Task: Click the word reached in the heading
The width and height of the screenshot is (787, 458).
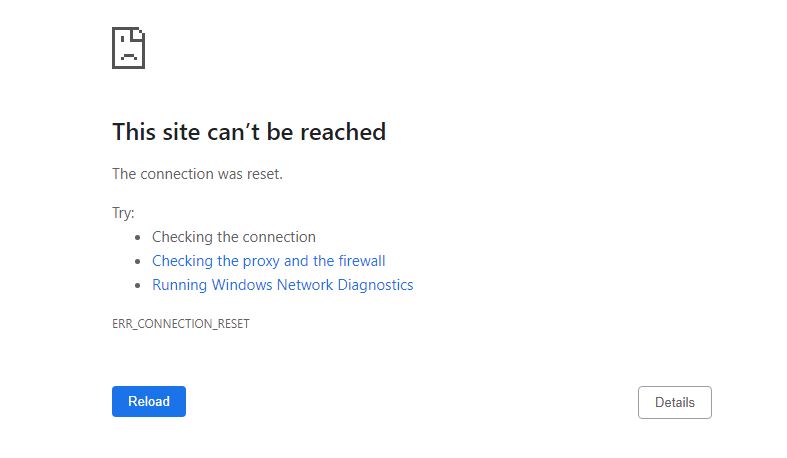Action: [343, 132]
